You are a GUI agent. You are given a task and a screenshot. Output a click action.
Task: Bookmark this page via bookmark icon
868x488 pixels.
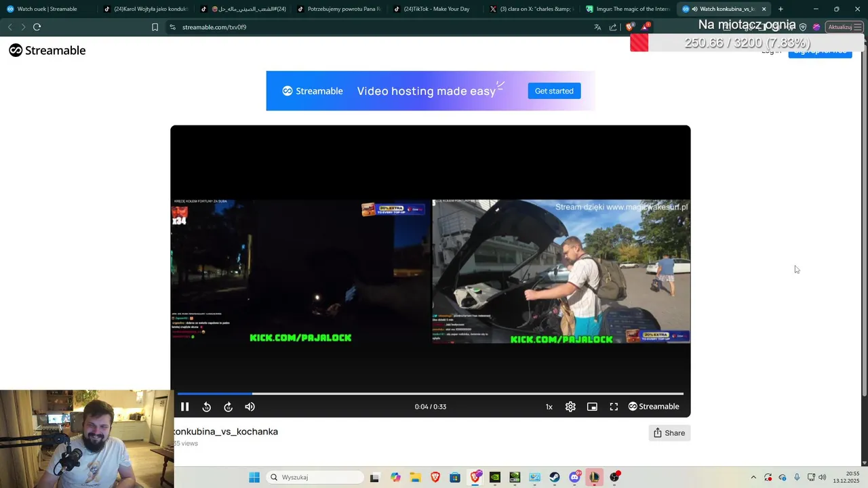coord(155,27)
